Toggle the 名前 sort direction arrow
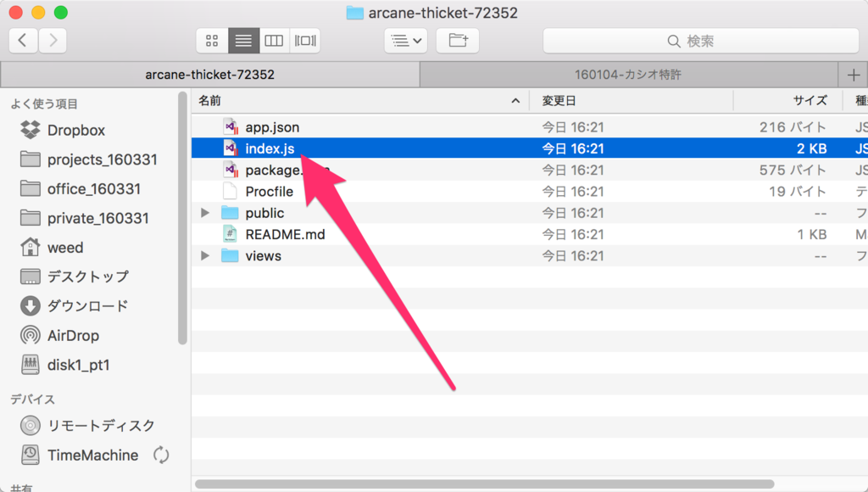Image resolution: width=868 pixels, height=492 pixels. coord(515,101)
